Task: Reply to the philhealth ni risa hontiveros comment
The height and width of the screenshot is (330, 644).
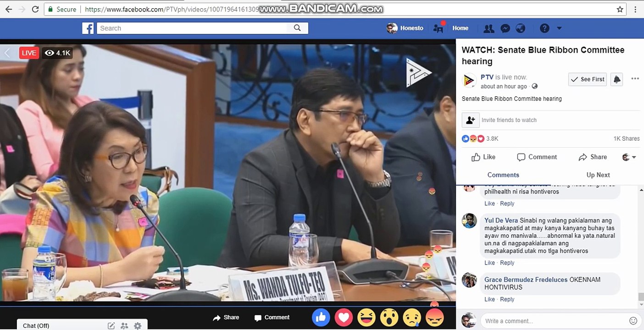Action: click(x=507, y=203)
